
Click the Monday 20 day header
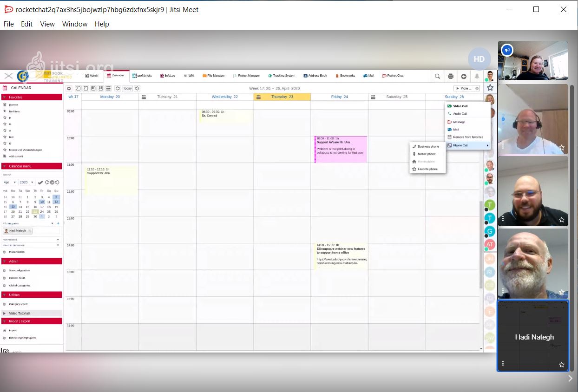click(x=110, y=97)
